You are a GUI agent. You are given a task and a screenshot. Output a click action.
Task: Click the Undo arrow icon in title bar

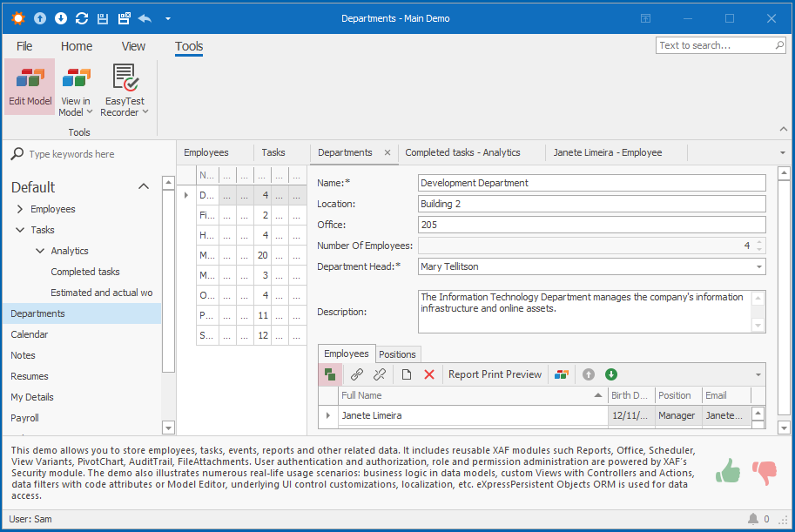(x=145, y=19)
